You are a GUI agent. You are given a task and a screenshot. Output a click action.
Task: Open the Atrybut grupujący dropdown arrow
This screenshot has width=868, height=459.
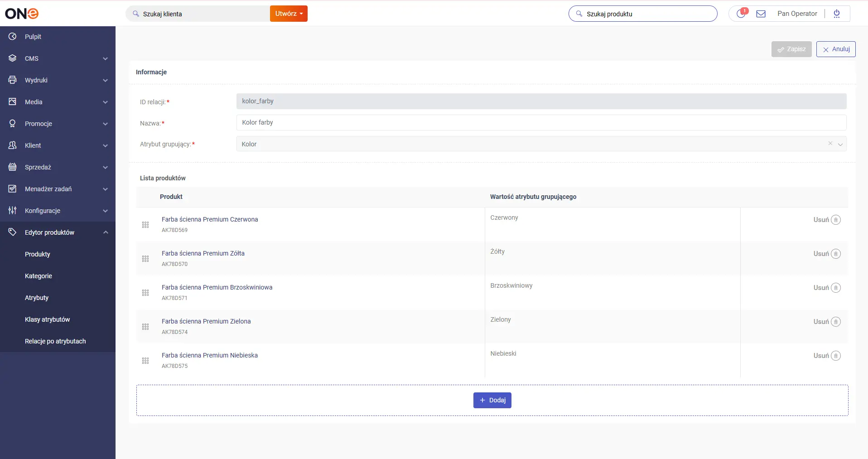click(x=840, y=145)
